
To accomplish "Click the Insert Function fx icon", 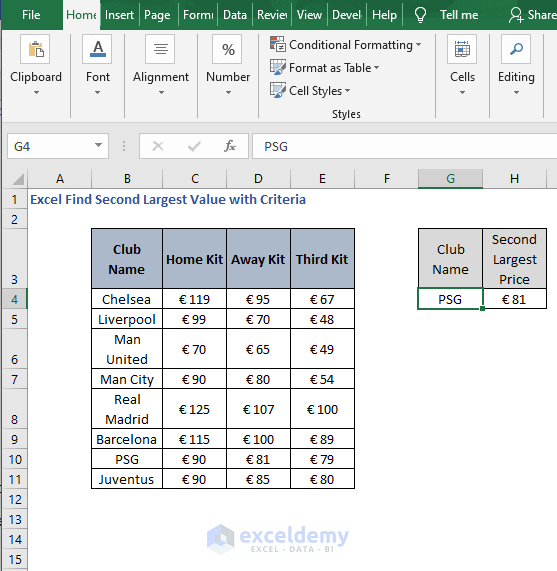I will pyautogui.click(x=230, y=146).
